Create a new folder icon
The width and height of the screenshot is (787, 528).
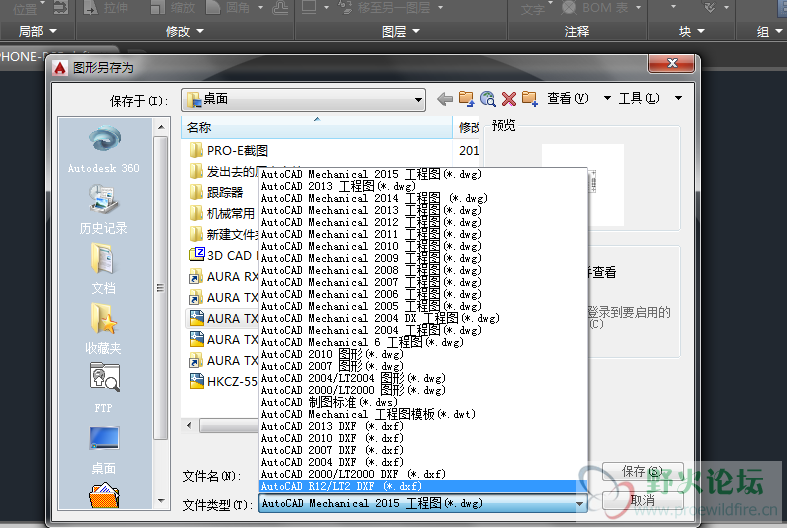530,99
